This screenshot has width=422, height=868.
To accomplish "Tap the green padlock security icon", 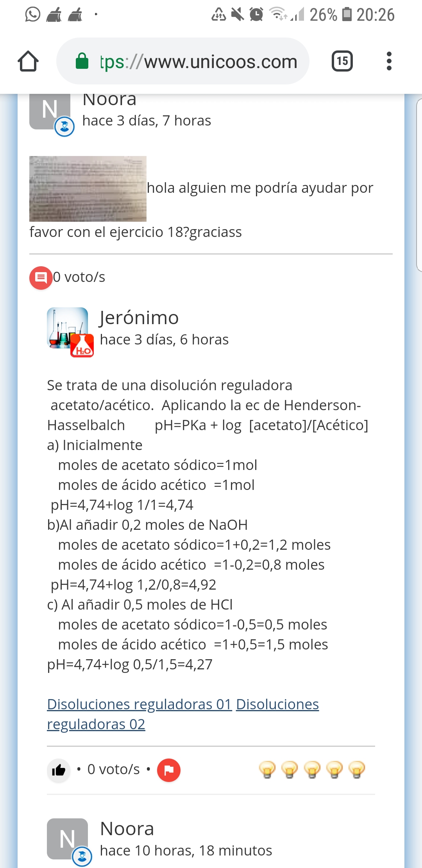I will coord(82,61).
